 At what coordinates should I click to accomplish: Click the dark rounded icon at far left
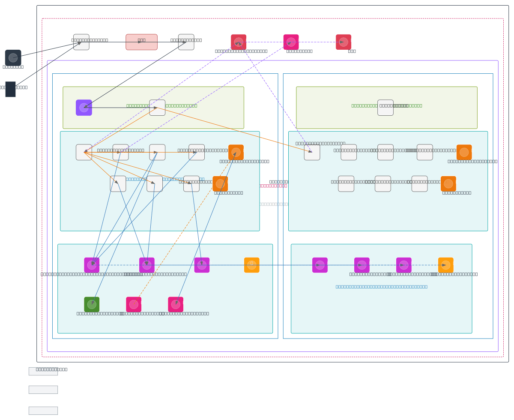[13, 57]
